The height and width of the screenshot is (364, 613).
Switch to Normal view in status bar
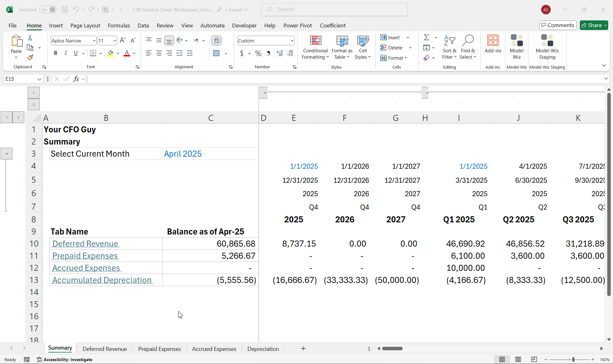(502, 360)
